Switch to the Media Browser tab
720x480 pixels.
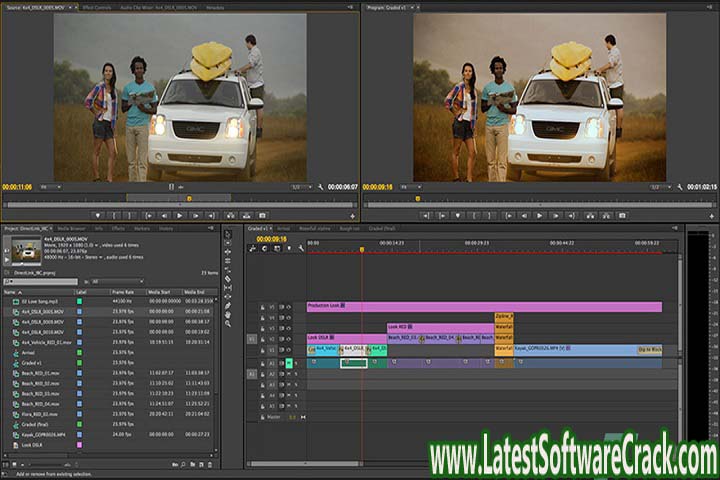pyautogui.click(x=72, y=228)
